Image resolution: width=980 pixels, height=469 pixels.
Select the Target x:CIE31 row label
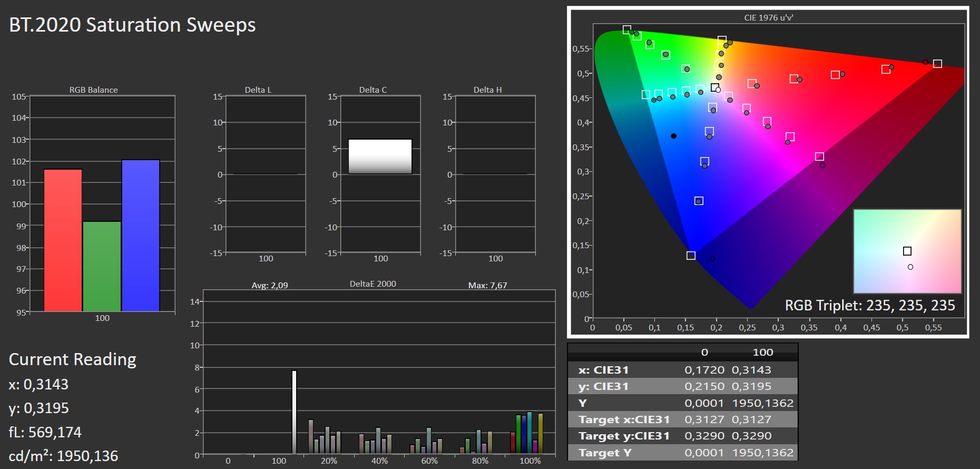[624, 419]
